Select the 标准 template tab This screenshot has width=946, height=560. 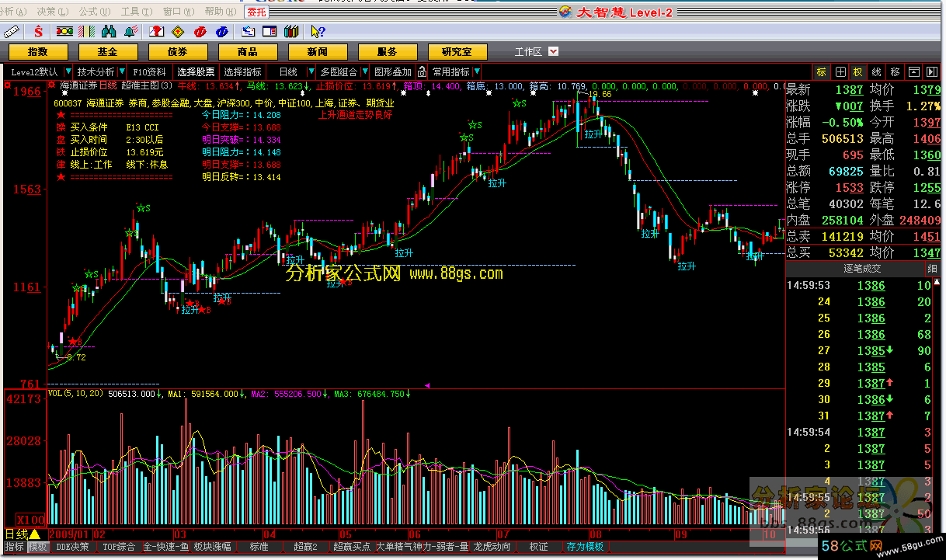259,547
